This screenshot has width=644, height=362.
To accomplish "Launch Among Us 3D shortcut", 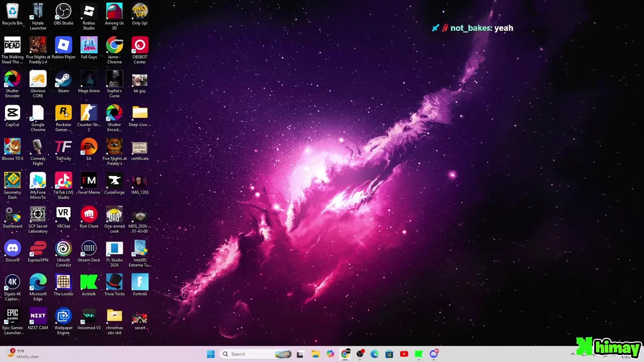I will [x=114, y=17].
